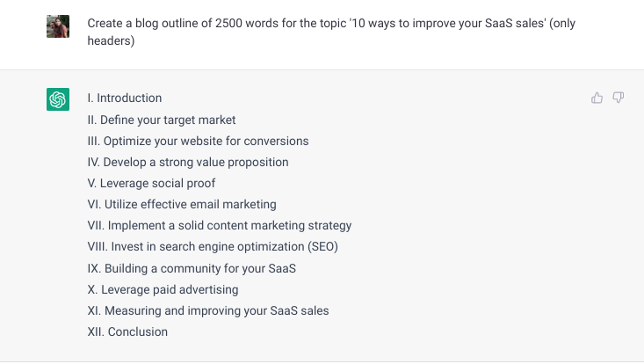Screen dimensions: 644x364
Task: Click 'III. Optimize your website for conversions'
Action: pos(198,141)
